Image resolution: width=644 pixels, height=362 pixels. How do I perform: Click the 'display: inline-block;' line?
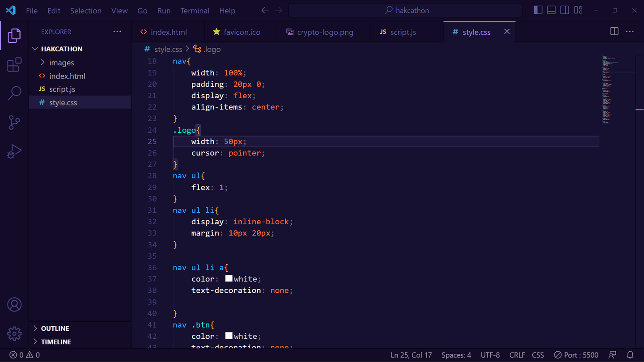242,222
